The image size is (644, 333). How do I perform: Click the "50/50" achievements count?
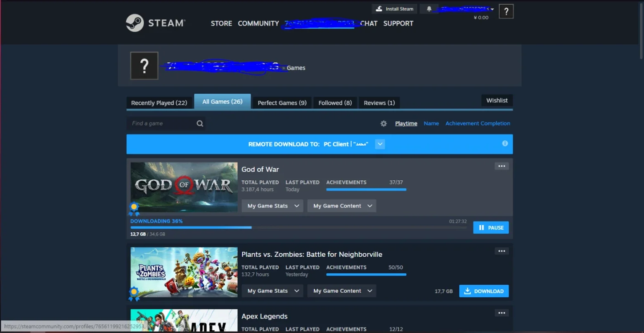tap(395, 267)
